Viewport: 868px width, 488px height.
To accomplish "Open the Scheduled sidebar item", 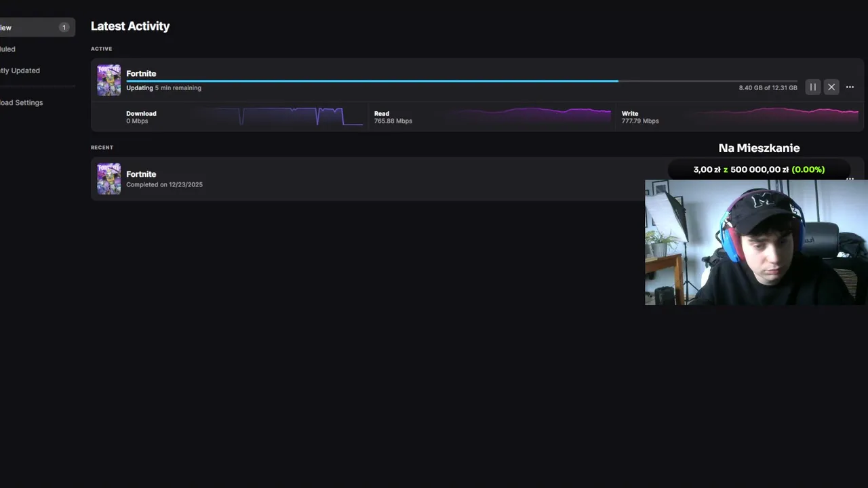I will click(x=8, y=49).
